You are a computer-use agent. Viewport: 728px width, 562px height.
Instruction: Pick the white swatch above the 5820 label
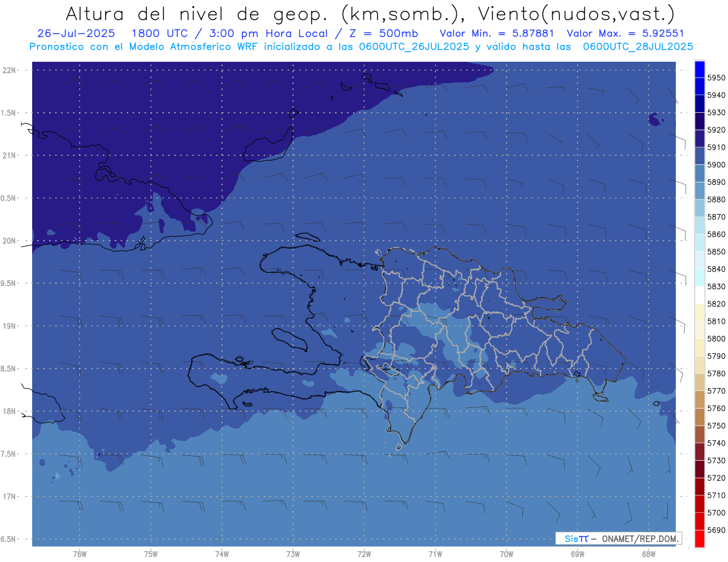pyautogui.click(x=699, y=295)
